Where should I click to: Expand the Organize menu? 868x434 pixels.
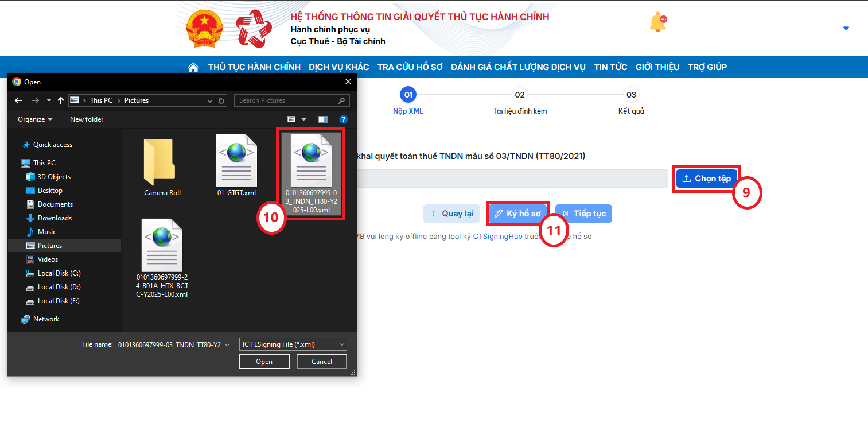(35, 119)
